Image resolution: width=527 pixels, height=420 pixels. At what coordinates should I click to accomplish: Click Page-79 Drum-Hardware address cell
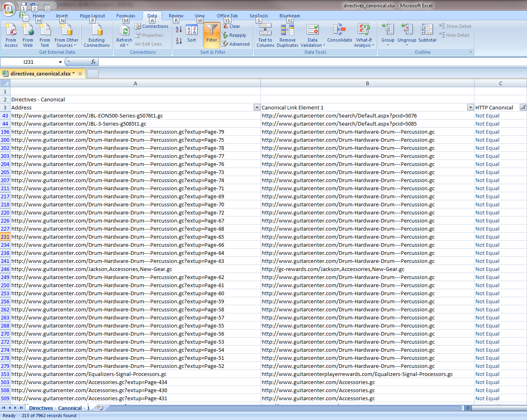pos(135,132)
